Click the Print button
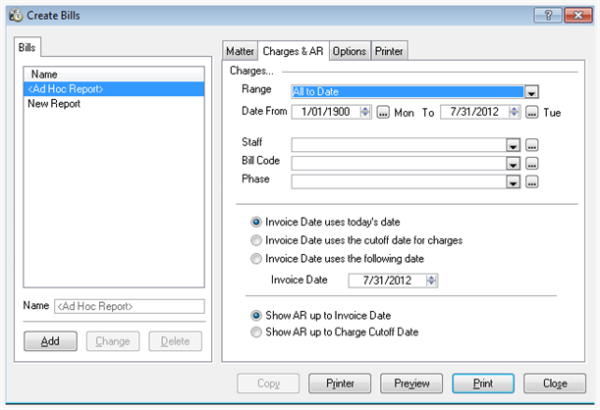This screenshot has width=600, height=410. (483, 383)
